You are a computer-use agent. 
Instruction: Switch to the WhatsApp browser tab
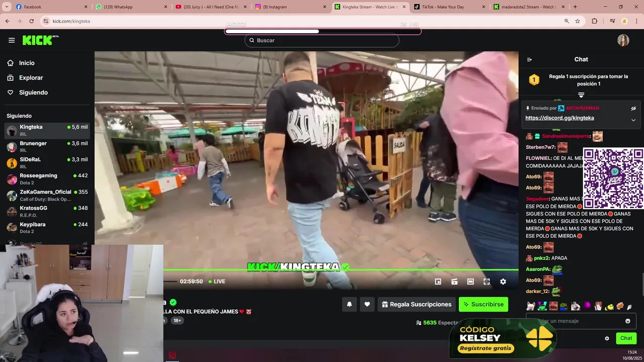point(132,7)
